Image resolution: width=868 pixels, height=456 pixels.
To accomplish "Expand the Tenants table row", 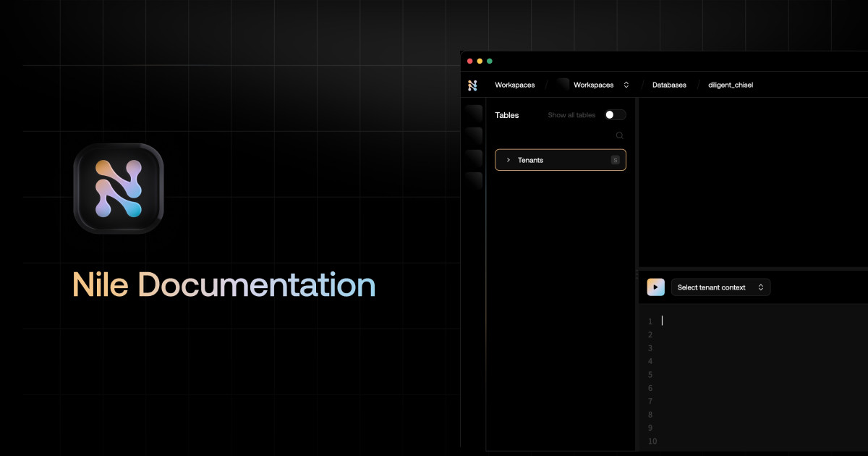I will pos(561,160).
